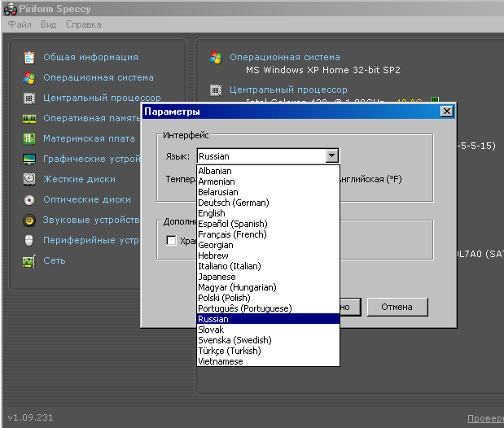Pick Magyar (Hungarian) option
The height and width of the screenshot is (428, 504).
pyautogui.click(x=268, y=287)
